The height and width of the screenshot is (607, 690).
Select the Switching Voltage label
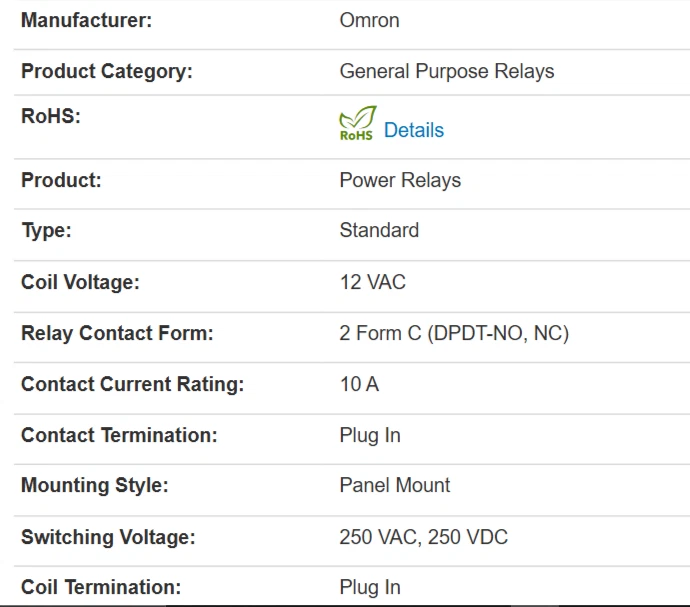(x=108, y=537)
